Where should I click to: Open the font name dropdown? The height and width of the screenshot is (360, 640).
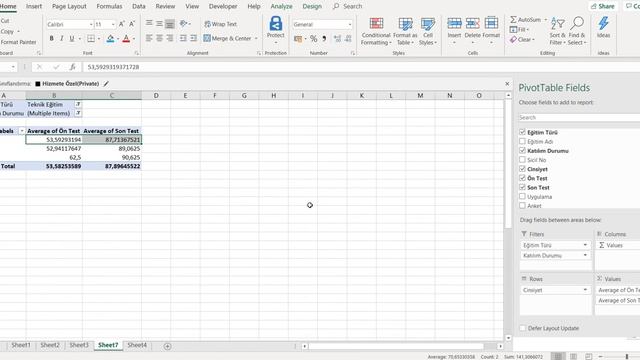(91, 24)
